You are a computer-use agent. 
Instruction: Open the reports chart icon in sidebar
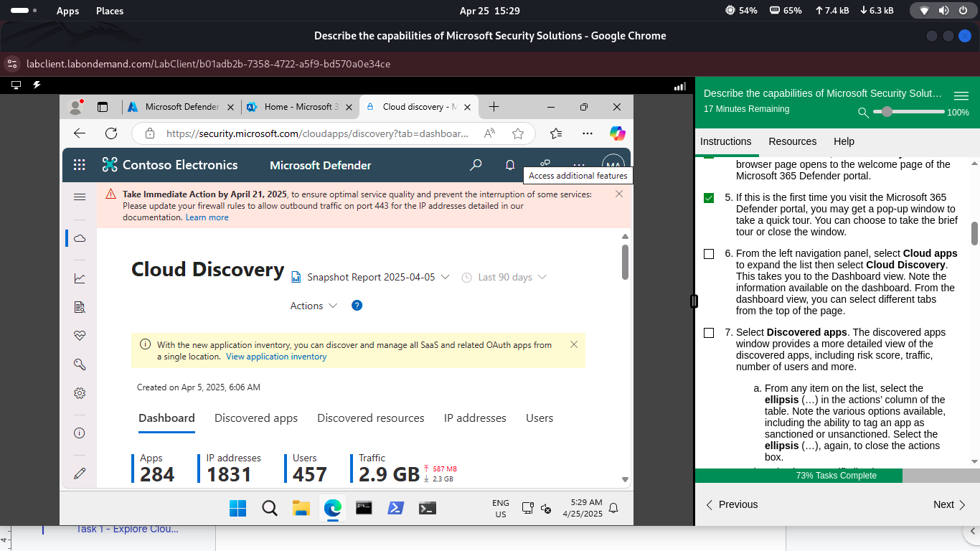(x=79, y=278)
